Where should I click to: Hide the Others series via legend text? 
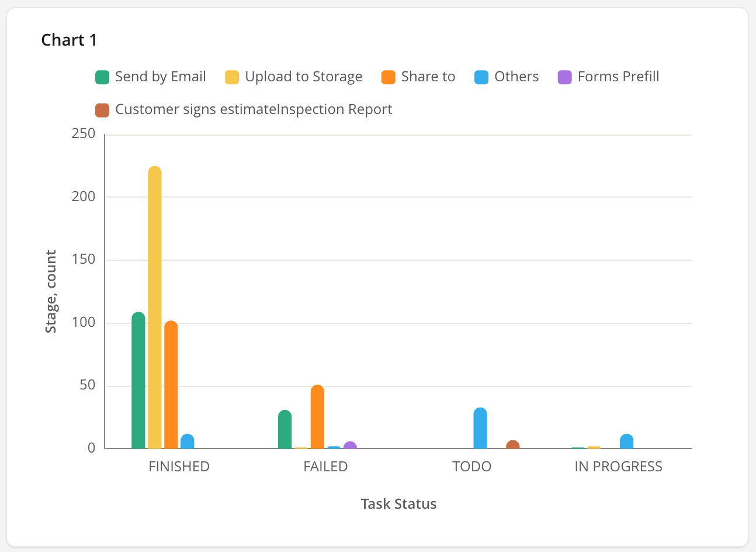coord(516,77)
